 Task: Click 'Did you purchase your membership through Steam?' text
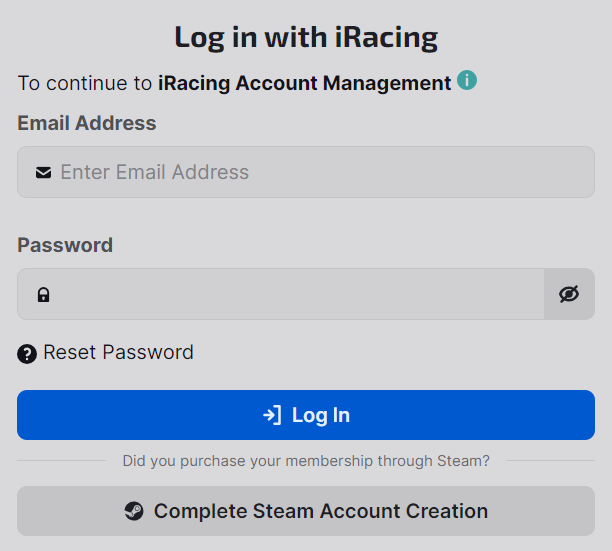pos(306,461)
